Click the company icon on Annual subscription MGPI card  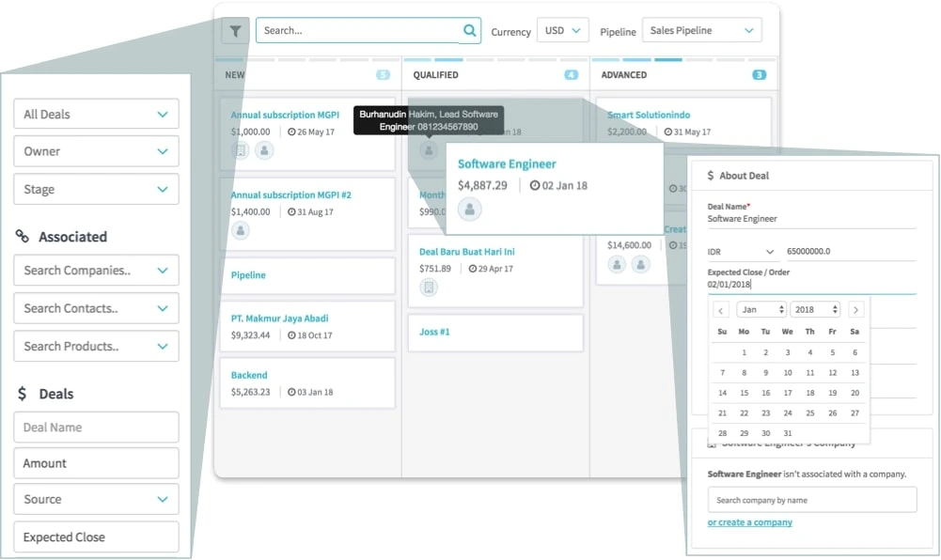[241, 150]
